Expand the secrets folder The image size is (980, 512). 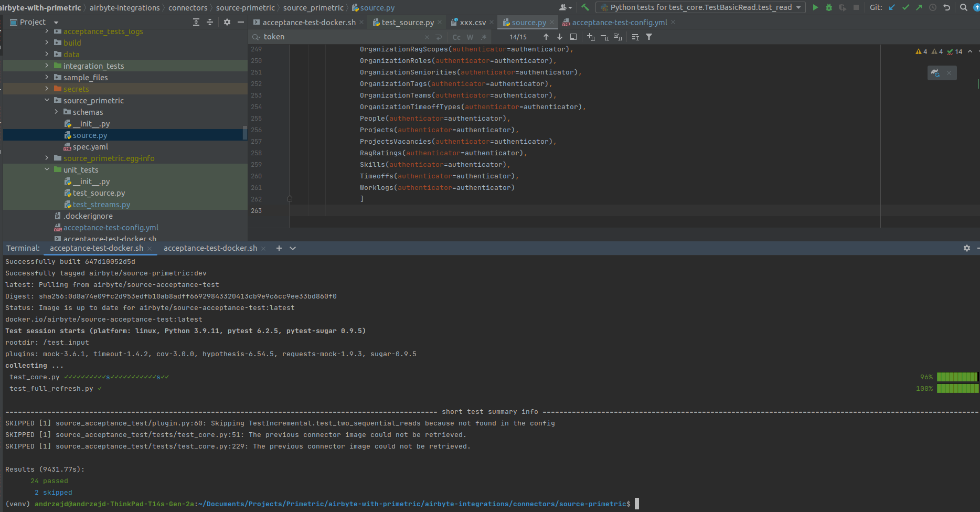point(47,89)
